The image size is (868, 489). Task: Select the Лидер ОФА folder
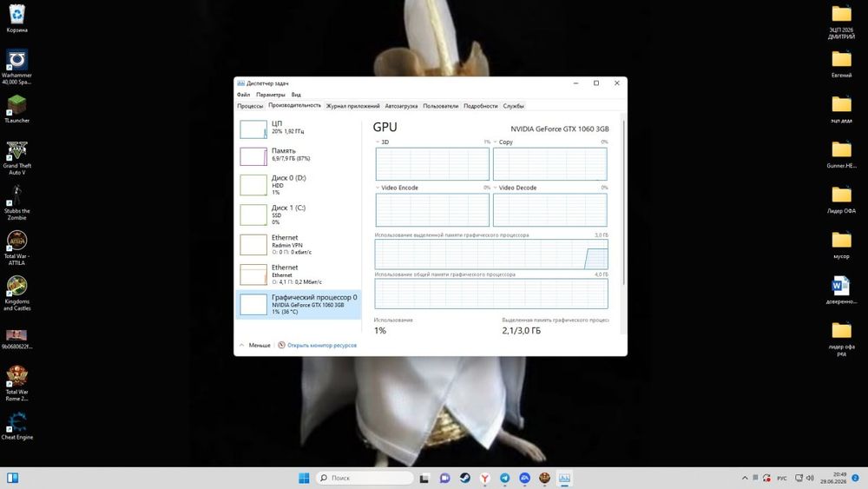pyautogui.click(x=841, y=200)
